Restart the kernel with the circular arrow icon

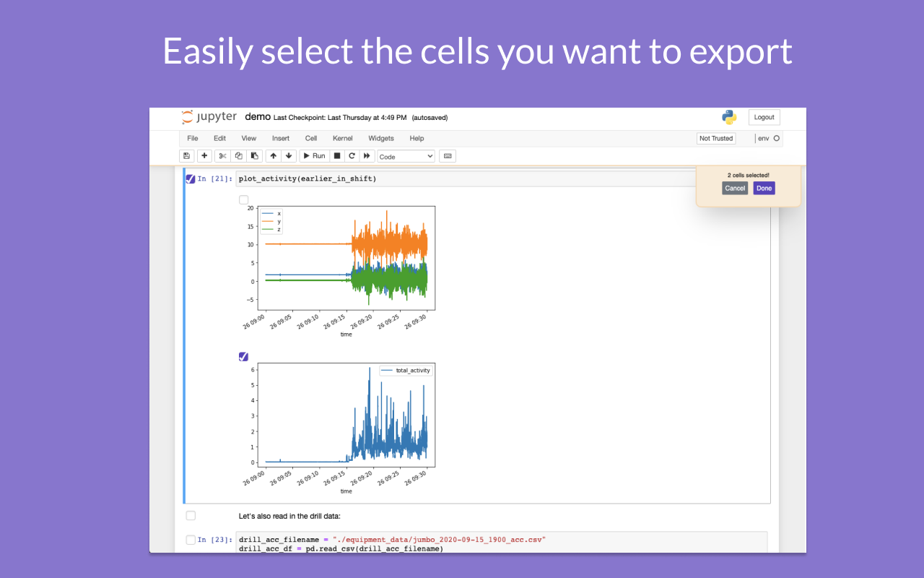(352, 156)
